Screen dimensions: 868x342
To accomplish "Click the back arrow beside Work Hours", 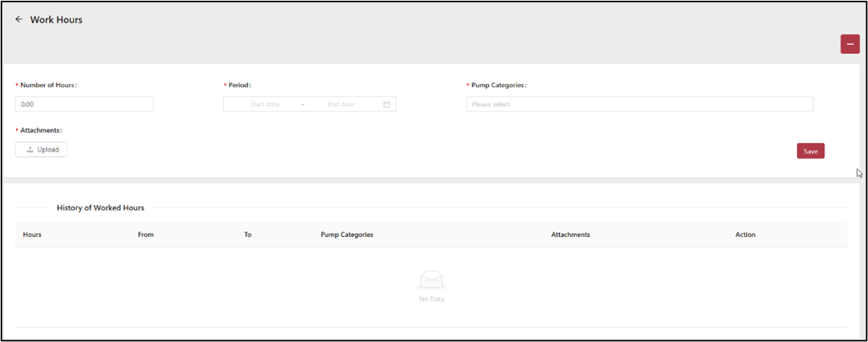I will (x=19, y=20).
